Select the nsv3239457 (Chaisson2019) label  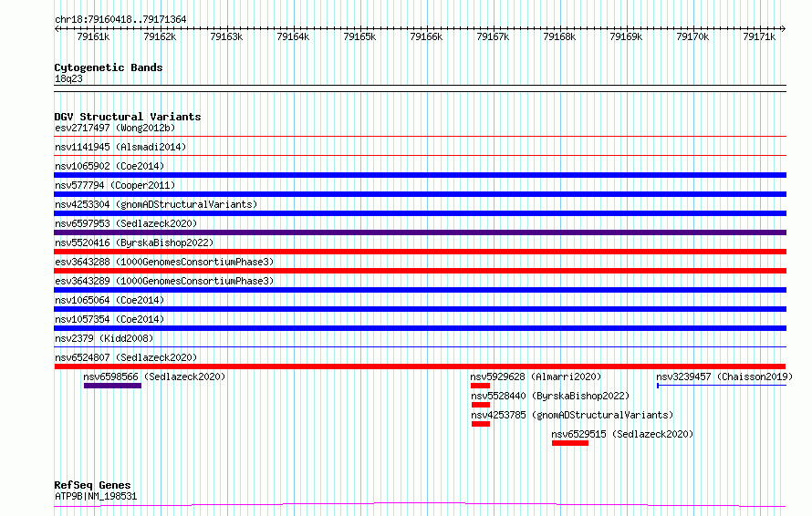[724, 377]
